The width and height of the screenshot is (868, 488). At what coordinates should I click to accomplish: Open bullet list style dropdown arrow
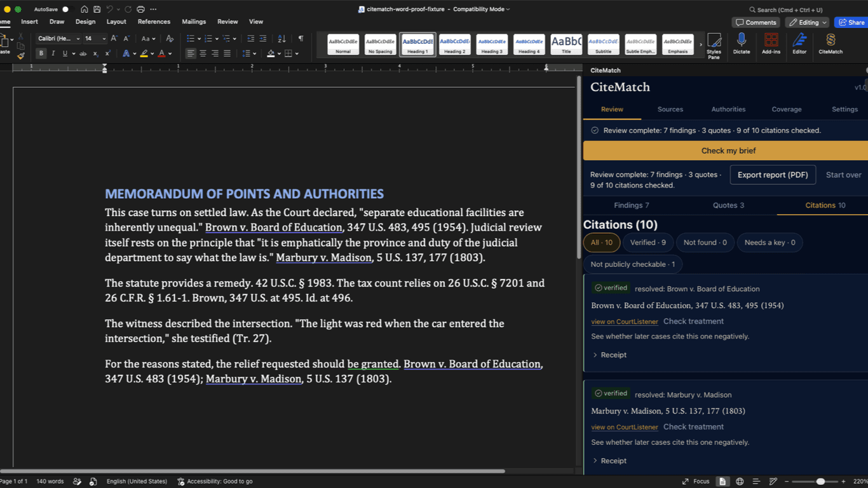coord(199,39)
